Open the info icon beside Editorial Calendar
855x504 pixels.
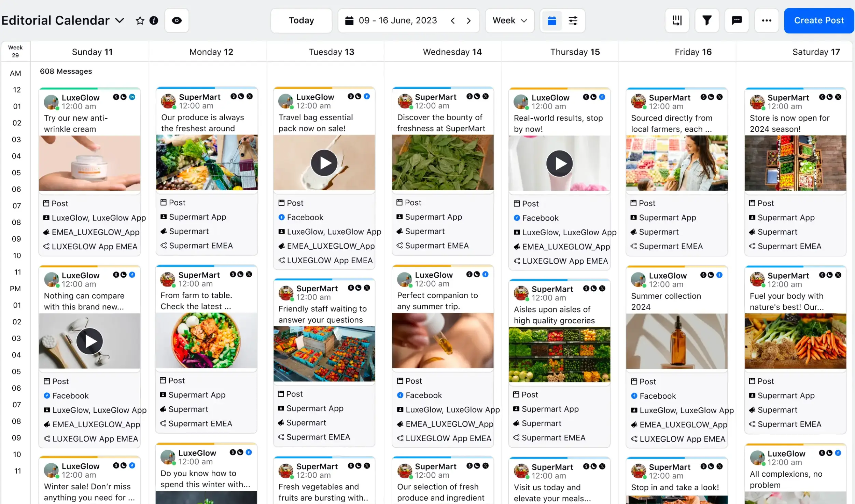click(154, 20)
